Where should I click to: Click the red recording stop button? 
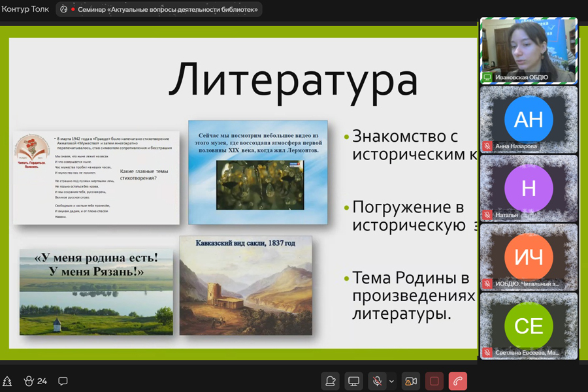[x=434, y=381]
